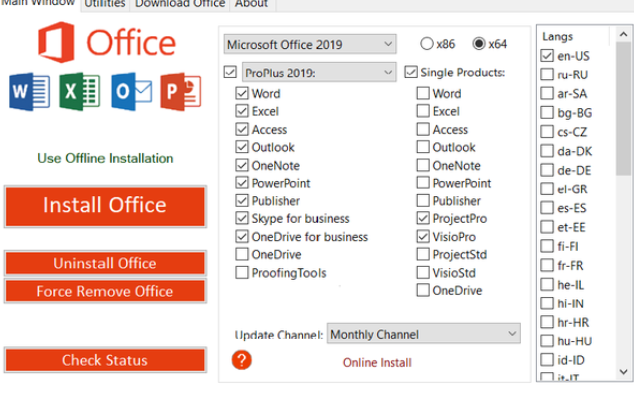This screenshot has width=634, height=406.
Task: Open the Microsoft Office 2019 version dropdown
Action: coord(310,44)
